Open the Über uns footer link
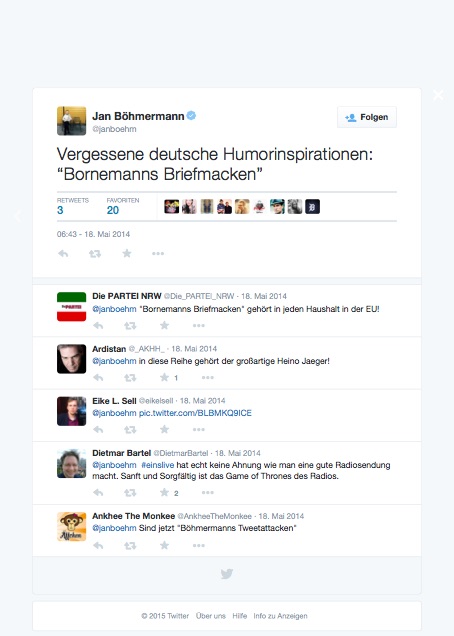This screenshot has width=454, height=636. pyautogui.click(x=211, y=616)
